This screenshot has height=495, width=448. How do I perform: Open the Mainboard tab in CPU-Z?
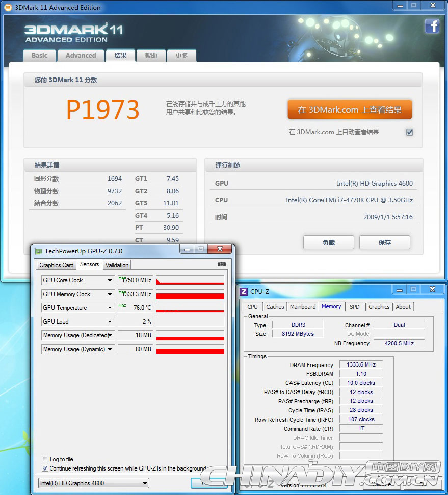coord(303,307)
